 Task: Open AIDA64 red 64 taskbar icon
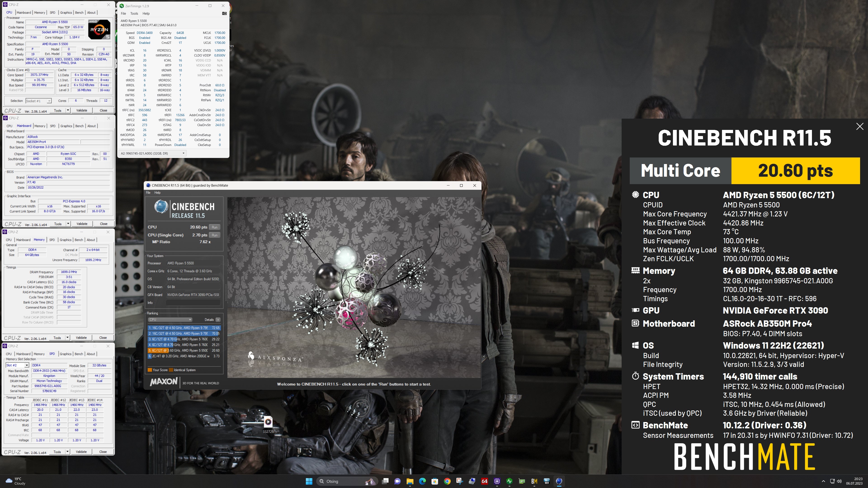(485, 481)
